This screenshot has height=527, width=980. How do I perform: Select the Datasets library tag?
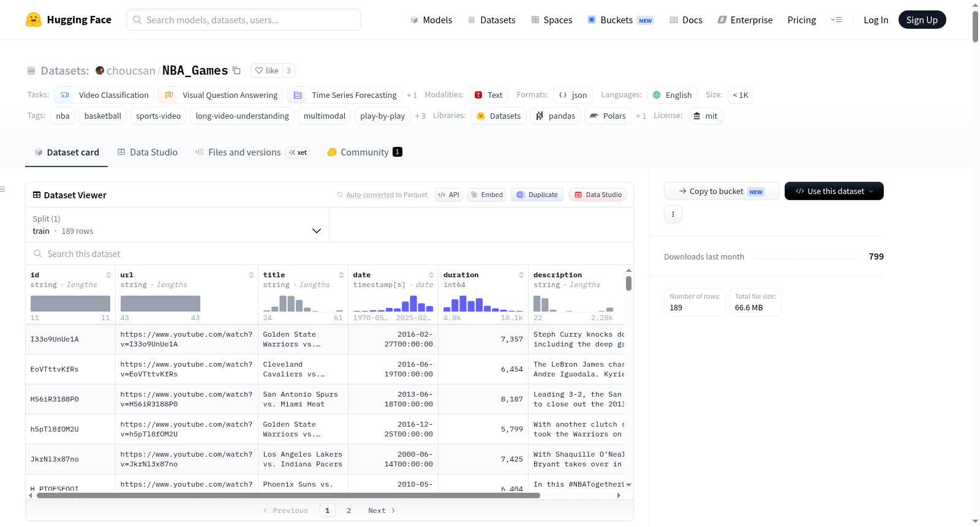(x=499, y=116)
